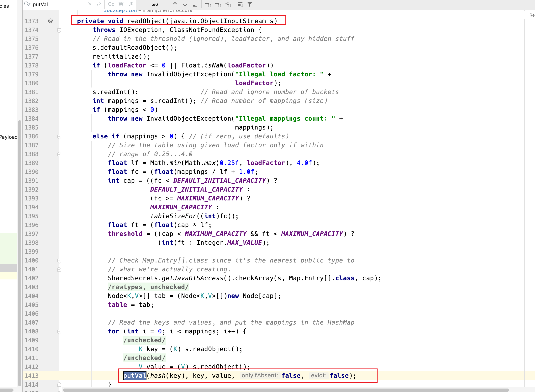This screenshot has width=535, height=392.
Task: Toggle Match Case (Cc) option
Action: pyautogui.click(x=111, y=4)
